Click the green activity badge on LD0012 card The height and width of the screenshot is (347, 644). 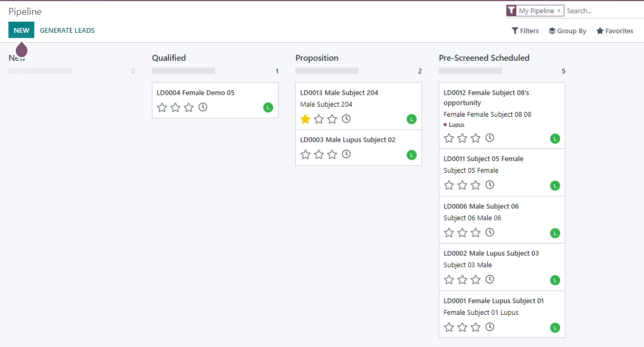point(555,138)
